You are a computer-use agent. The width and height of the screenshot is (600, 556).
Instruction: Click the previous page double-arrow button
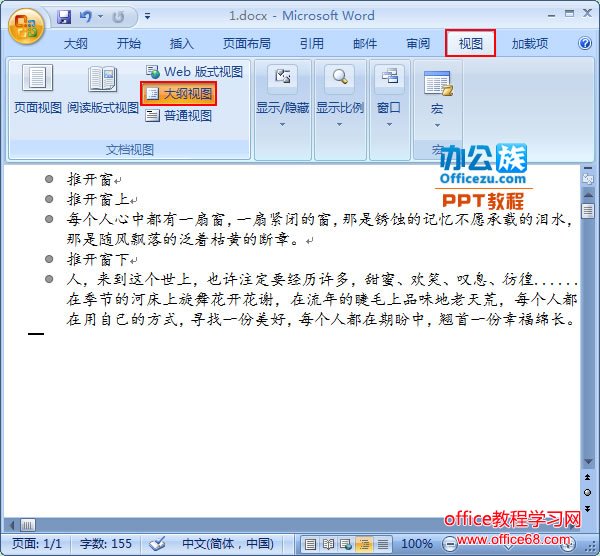click(587, 477)
